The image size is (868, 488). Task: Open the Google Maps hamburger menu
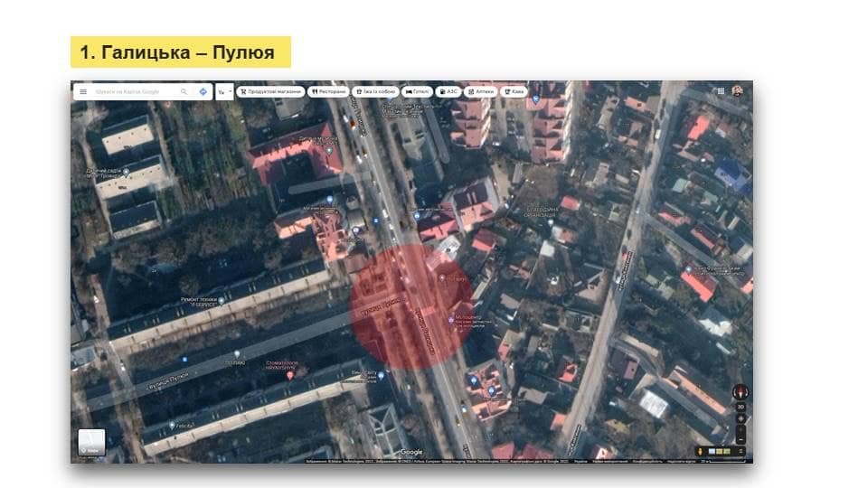click(83, 91)
